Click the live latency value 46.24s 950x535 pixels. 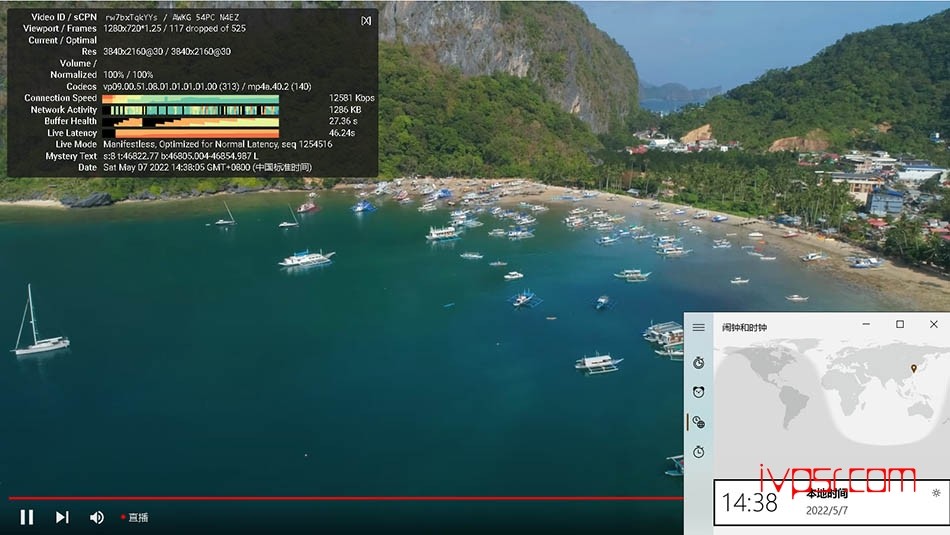coord(342,133)
